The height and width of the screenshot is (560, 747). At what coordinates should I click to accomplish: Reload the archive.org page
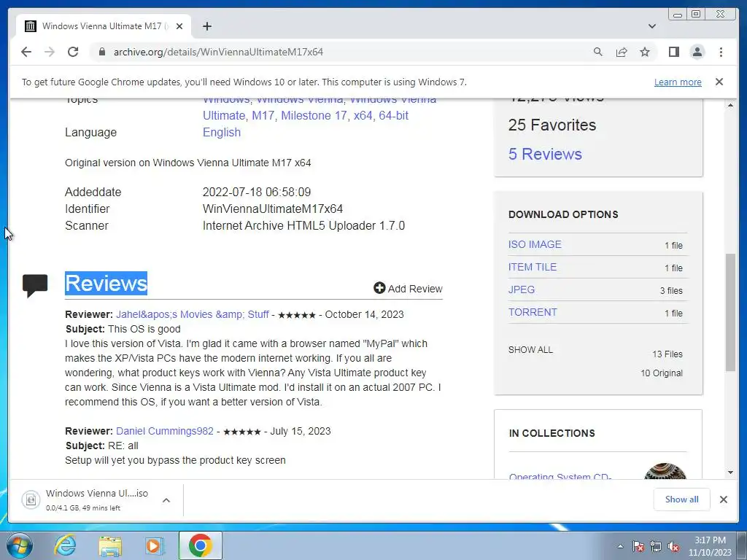coord(73,52)
